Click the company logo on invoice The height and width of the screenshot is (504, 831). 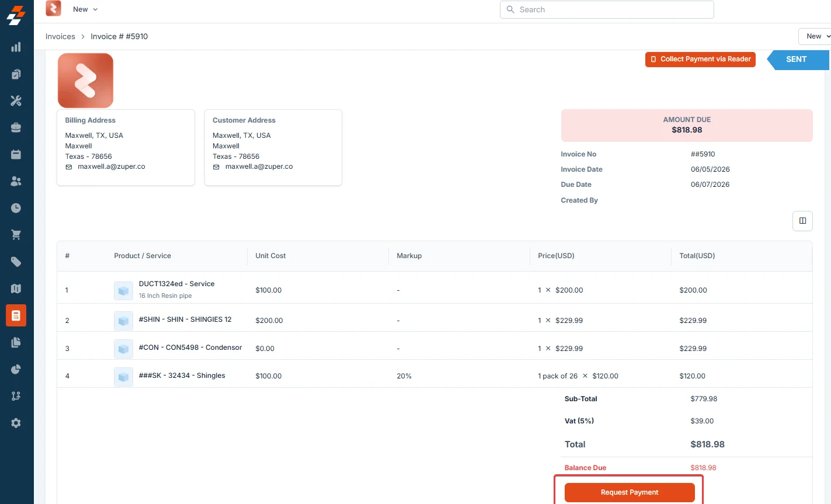[85, 81]
